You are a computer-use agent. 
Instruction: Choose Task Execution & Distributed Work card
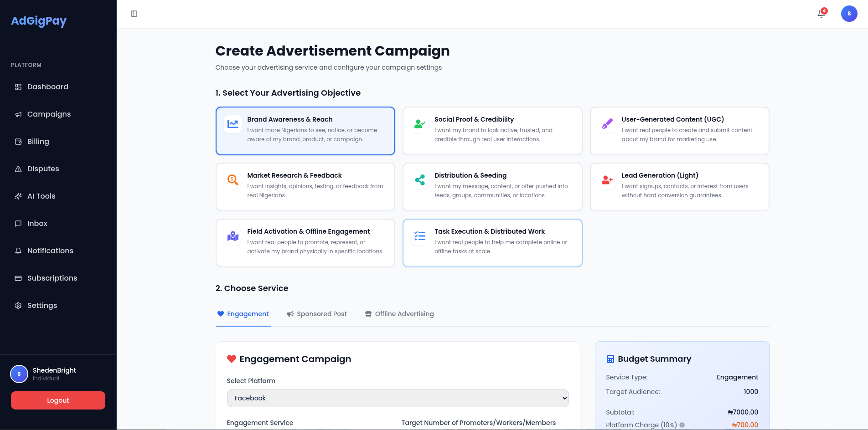(492, 243)
